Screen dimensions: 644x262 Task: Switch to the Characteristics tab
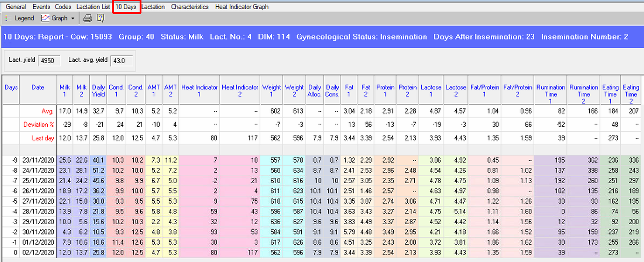189,7
